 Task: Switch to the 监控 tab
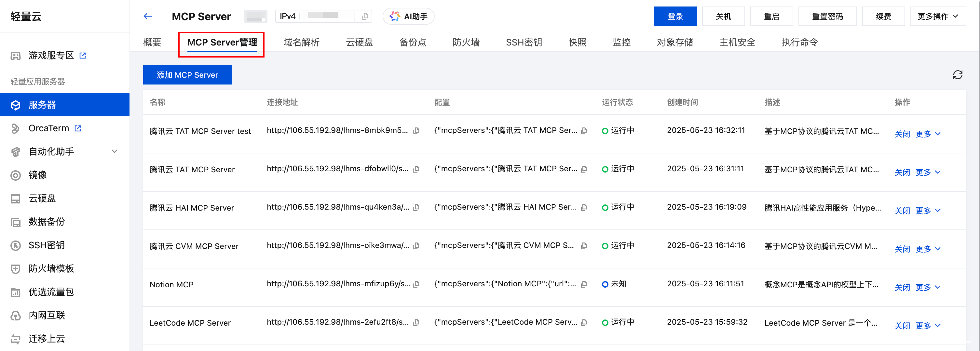[x=622, y=42]
